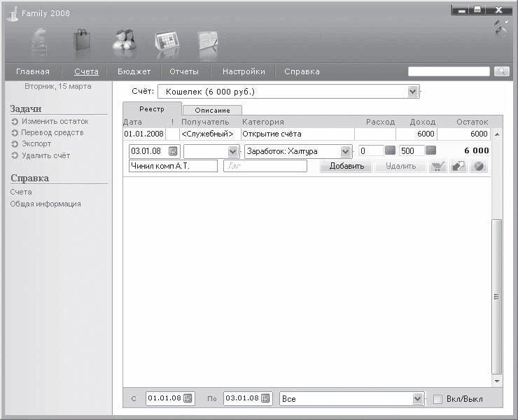Screen dimensions: 518x420
Task: Click the shopping bag icon in header
Action: point(83,43)
